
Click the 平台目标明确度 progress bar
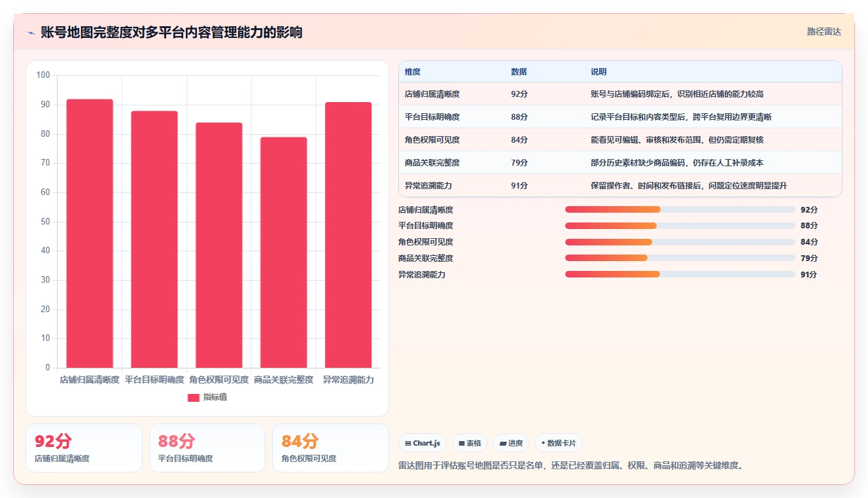(680, 226)
